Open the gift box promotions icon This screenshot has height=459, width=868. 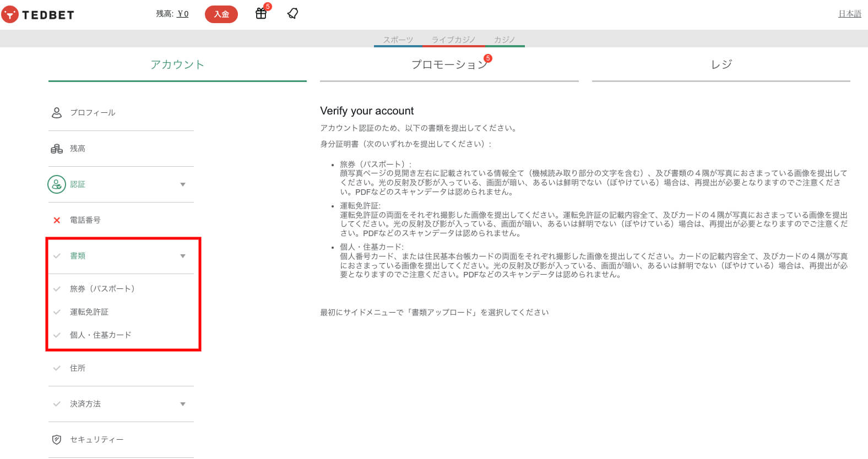pos(261,14)
